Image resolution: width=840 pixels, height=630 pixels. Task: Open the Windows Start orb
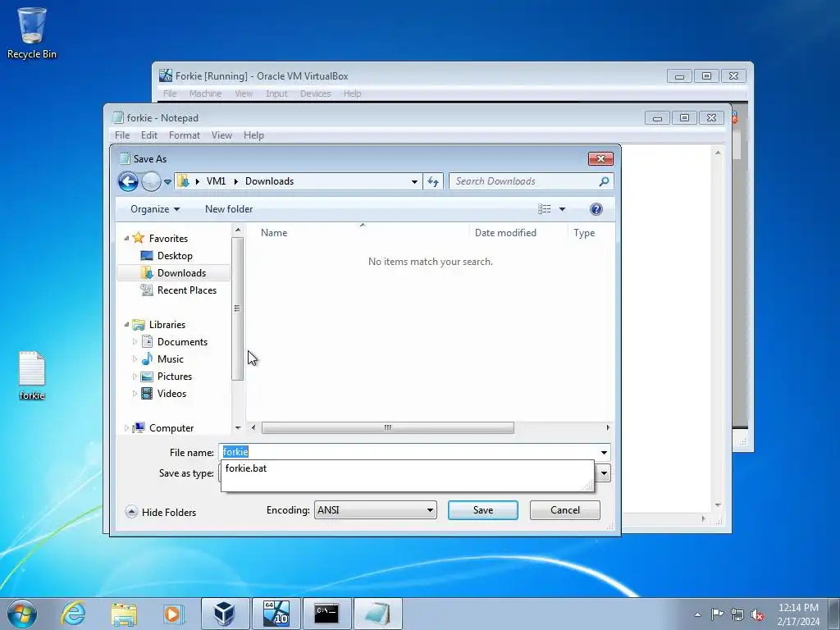coord(22,614)
